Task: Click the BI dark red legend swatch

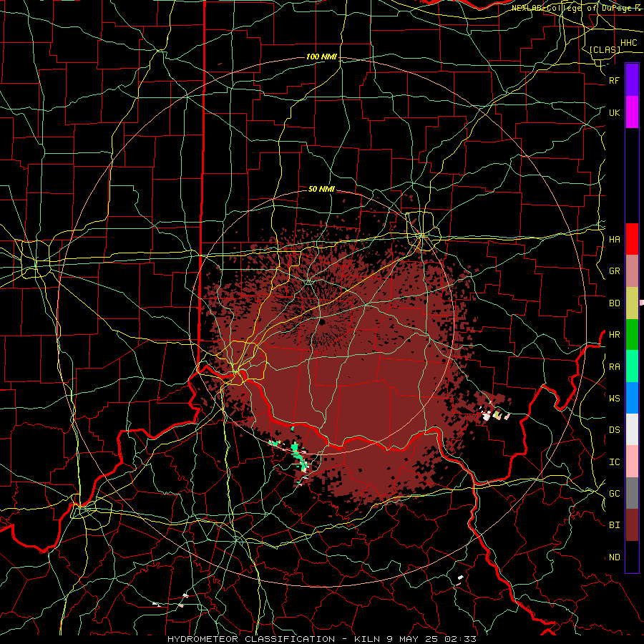Action: point(632,525)
